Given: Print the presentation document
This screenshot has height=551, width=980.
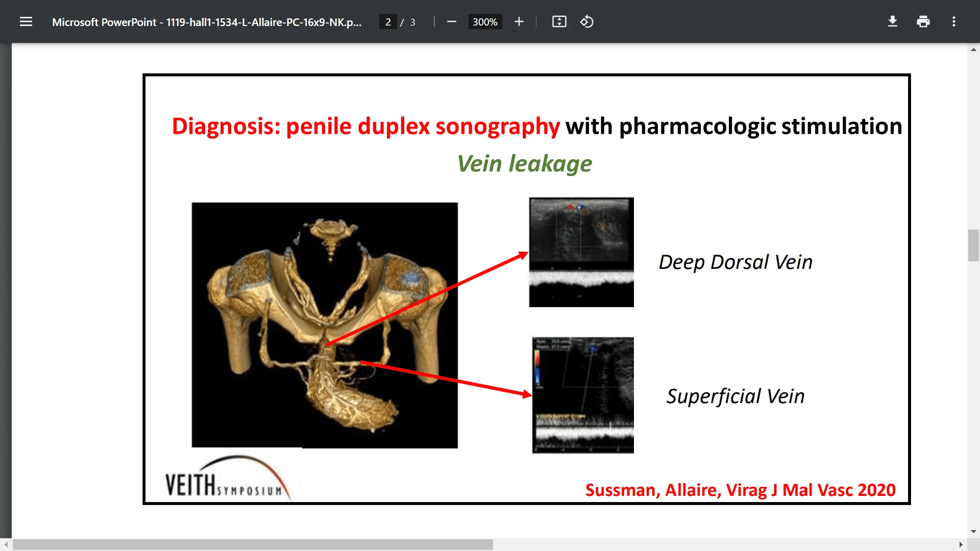Looking at the screenshot, I should [923, 21].
